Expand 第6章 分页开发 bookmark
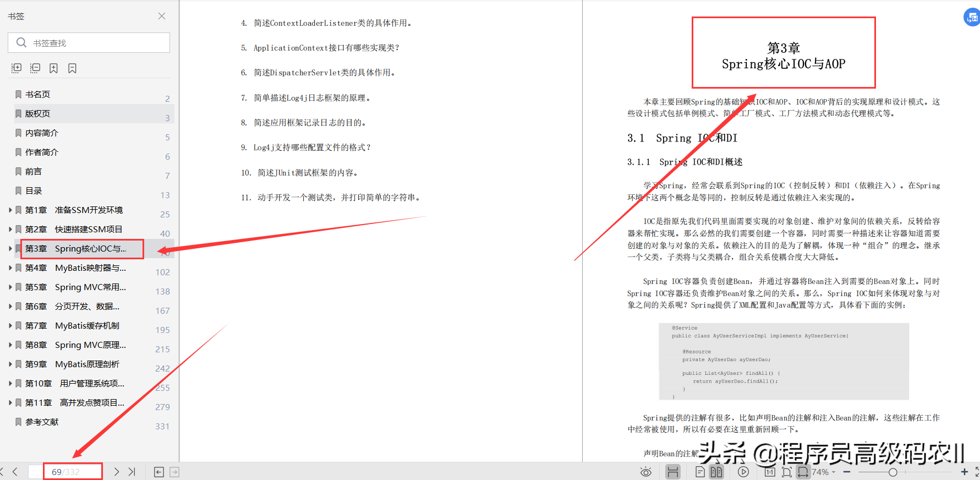Viewport: 980px width, 480px height. click(x=10, y=306)
